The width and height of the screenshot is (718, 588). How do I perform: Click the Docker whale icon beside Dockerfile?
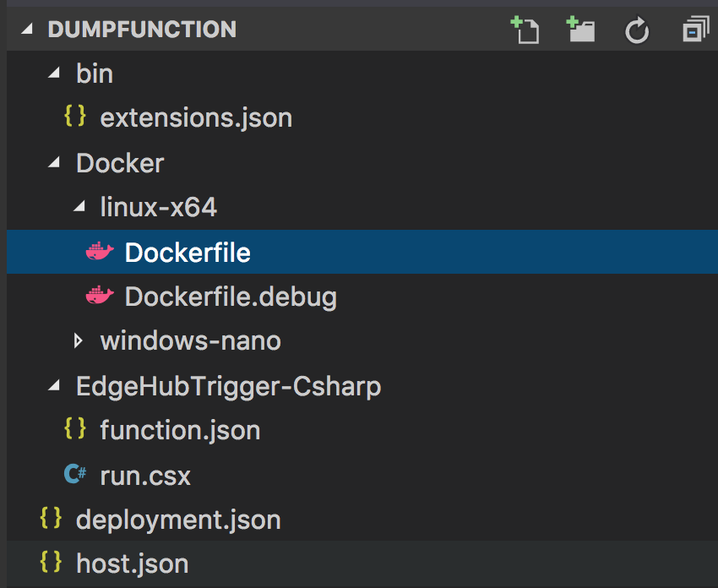[x=100, y=251]
